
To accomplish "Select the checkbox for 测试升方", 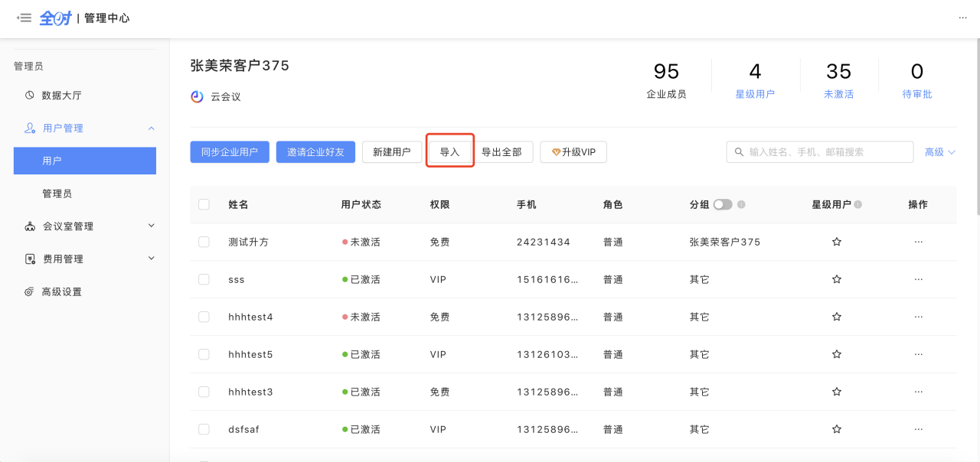I will pos(204,242).
